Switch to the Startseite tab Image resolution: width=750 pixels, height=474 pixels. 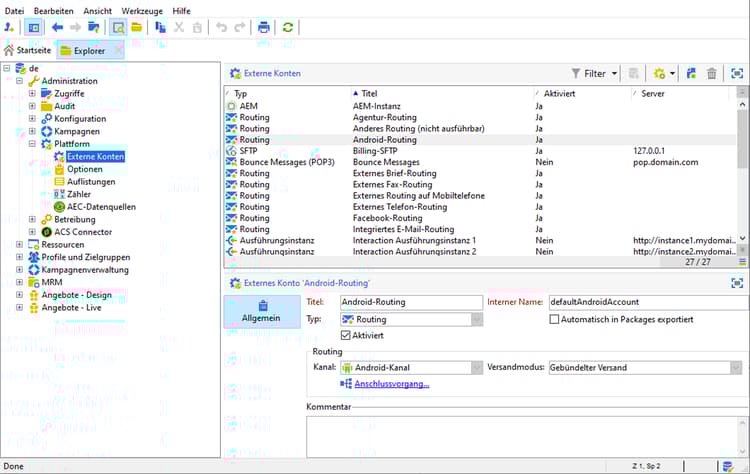[27, 50]
